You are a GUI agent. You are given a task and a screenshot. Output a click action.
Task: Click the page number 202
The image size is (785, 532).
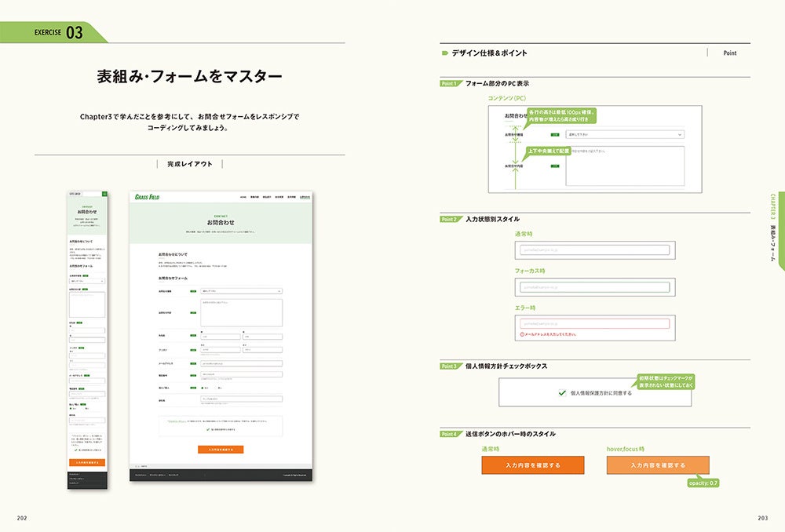click(22, 518)
